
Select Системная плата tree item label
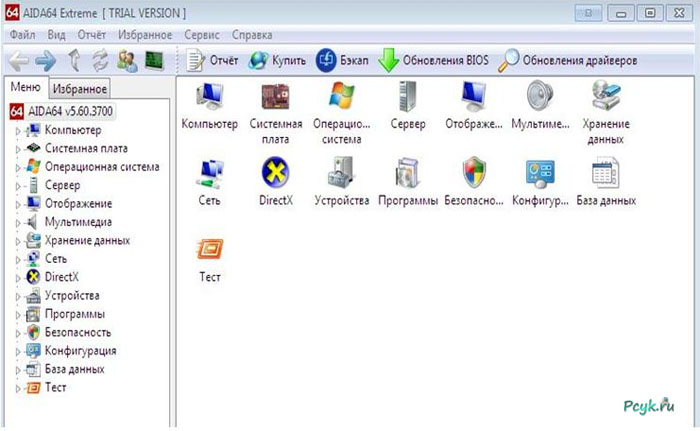point(86,148)
